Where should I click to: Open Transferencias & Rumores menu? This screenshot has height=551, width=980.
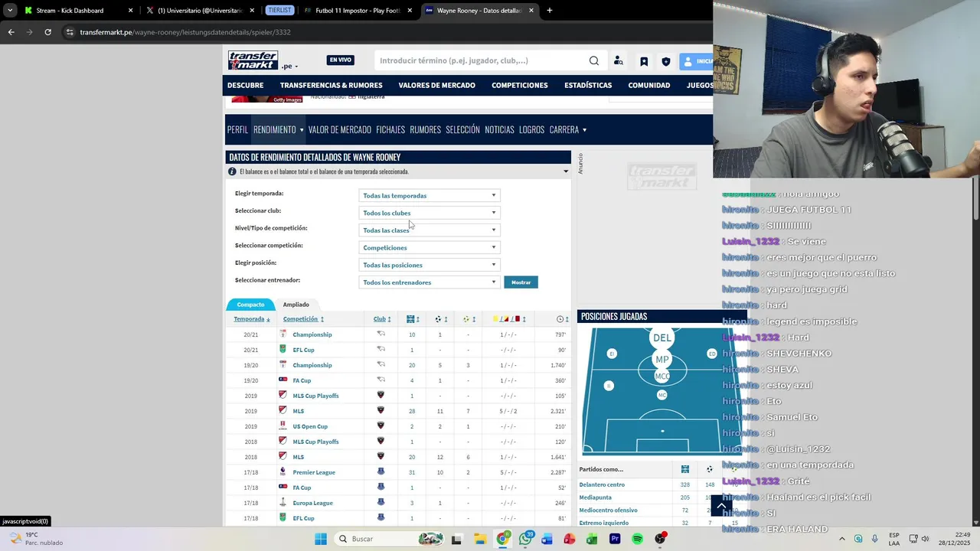coord(331,86)
